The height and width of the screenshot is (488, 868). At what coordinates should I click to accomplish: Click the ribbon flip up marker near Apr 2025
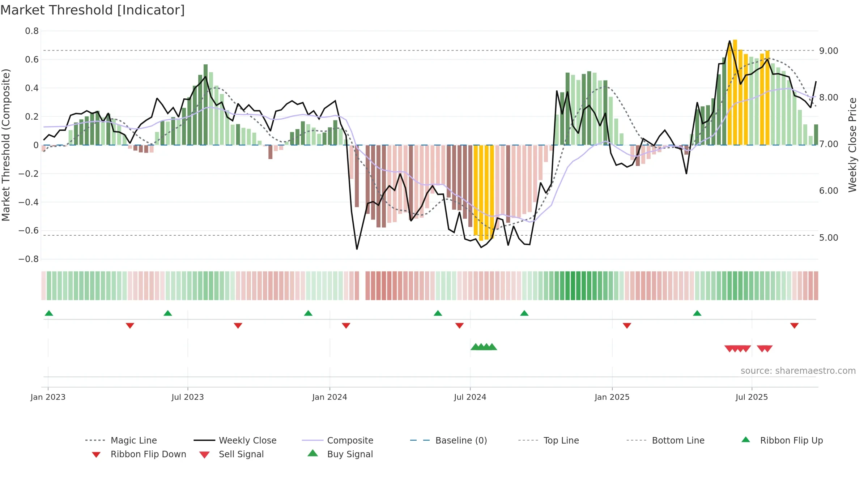tap(697, 313)
